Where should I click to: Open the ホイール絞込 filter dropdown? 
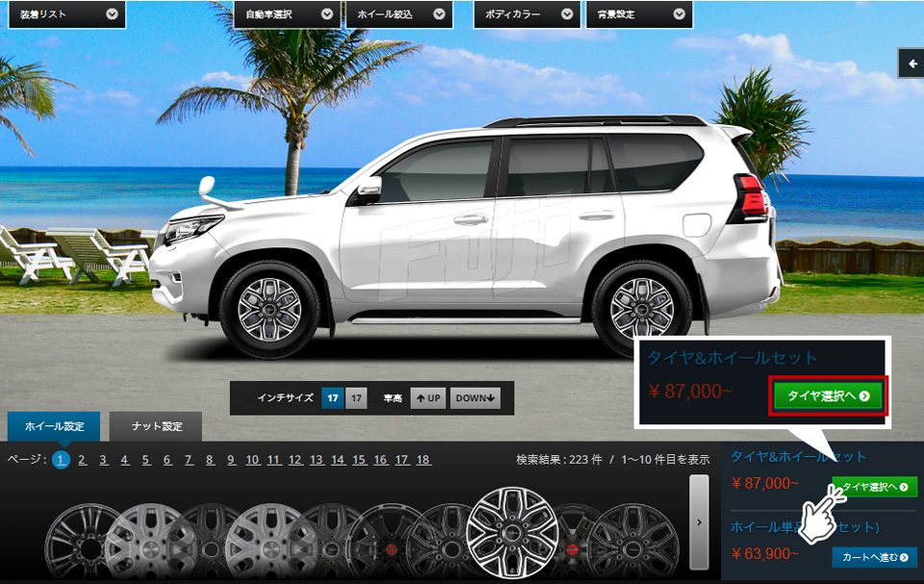[x=398, y=14]
